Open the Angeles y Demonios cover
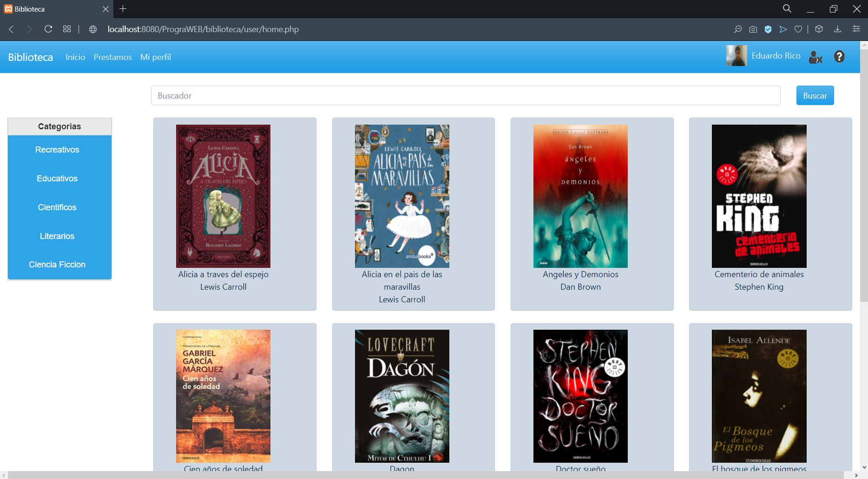The image size is (868, 479). coord(580,196)
